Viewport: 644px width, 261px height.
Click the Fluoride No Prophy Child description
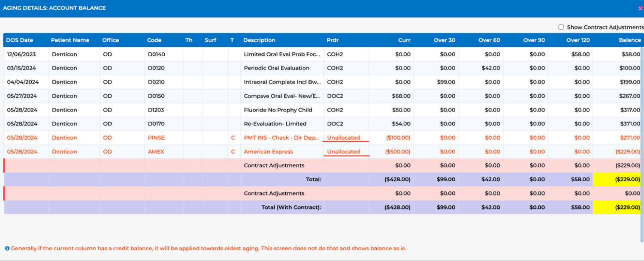[278, 110]
